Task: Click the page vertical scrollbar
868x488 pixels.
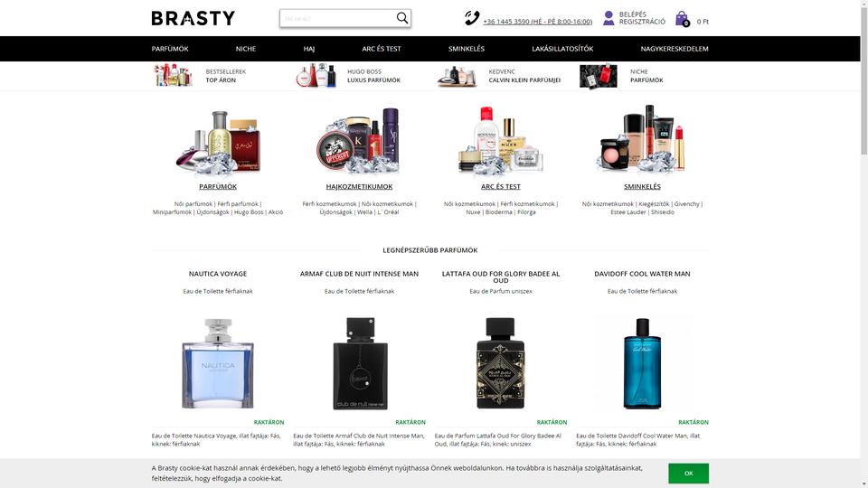Action: [863, 244]
